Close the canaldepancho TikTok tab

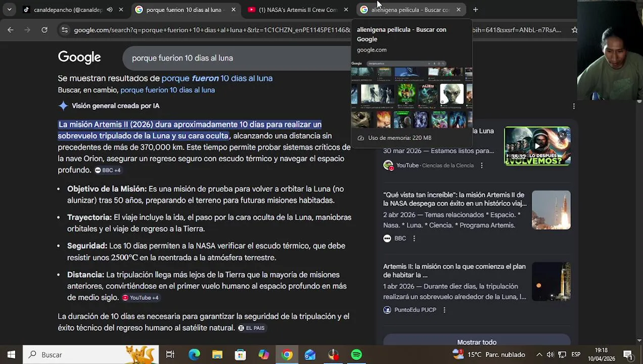click(121, 10)
